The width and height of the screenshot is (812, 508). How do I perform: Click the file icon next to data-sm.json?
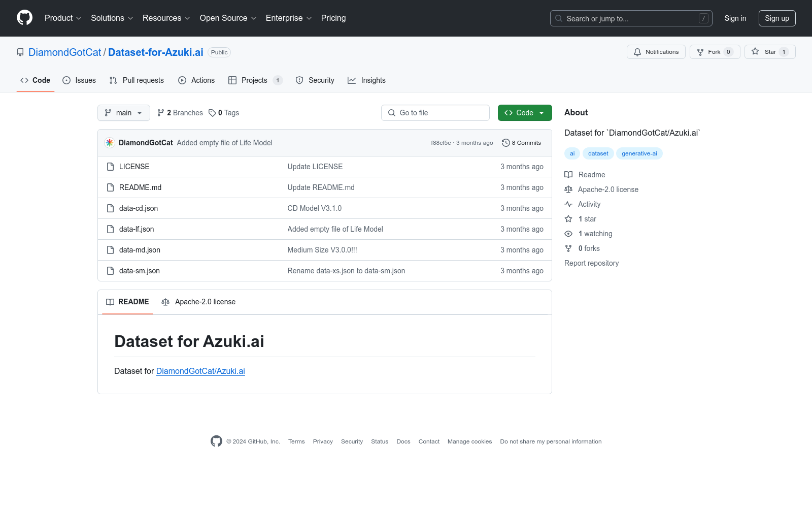(x=110, y=271)
